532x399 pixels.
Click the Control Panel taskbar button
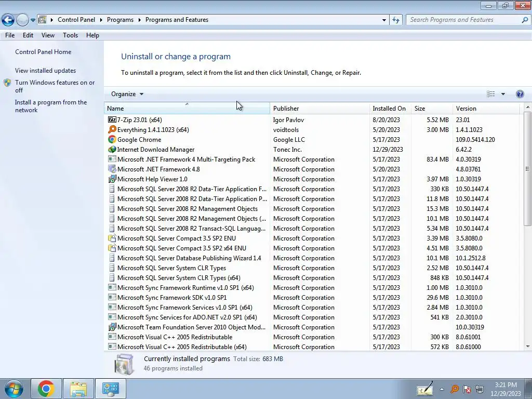click(111, 389)
